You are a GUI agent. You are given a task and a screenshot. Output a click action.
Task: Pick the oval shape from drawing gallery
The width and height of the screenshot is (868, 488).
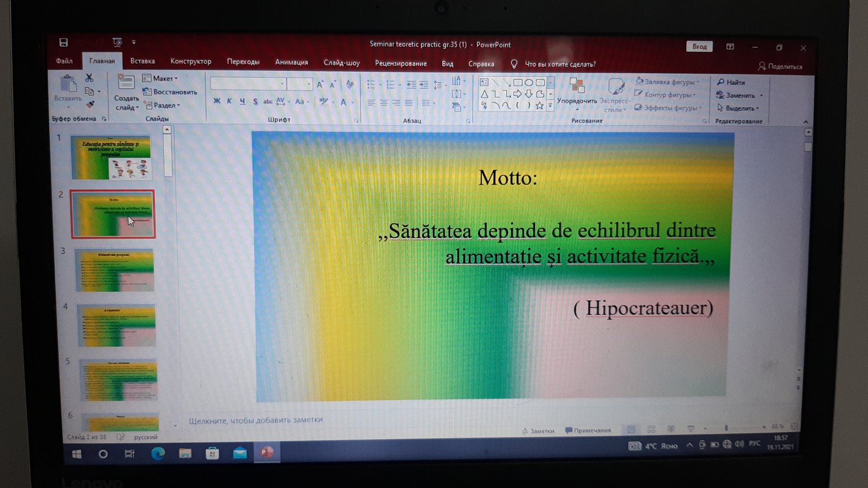point(528,83)
